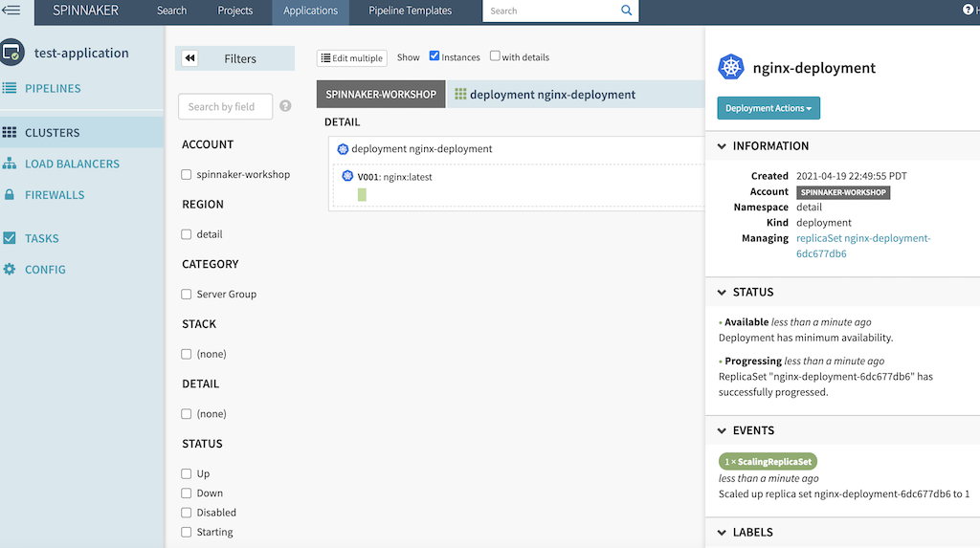Click the Clusters grid icon
This screenshot has width=980, height=548.
coord(10,133)
